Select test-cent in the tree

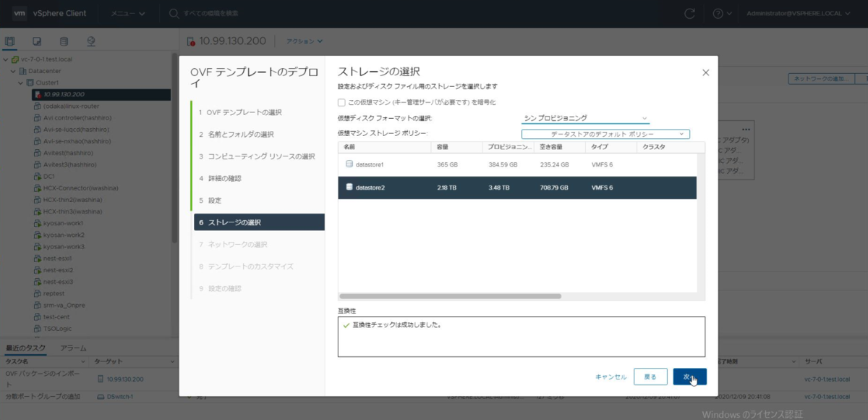[x=56, y=316]
